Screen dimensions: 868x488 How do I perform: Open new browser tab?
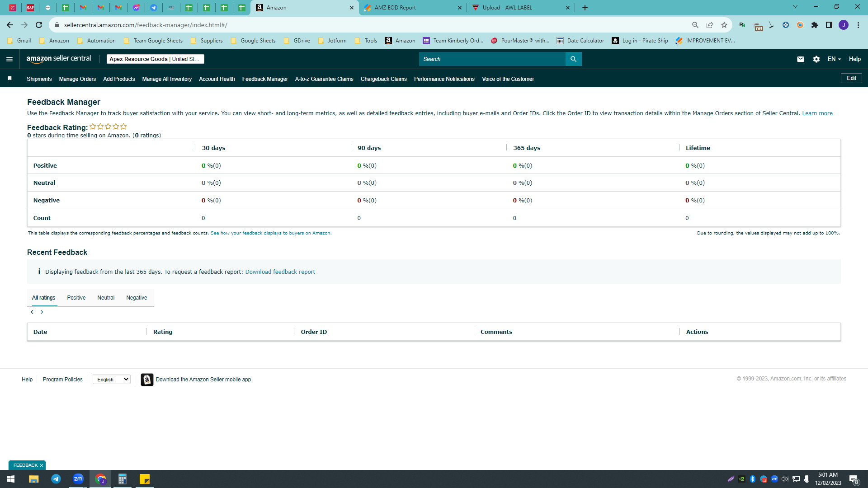585,8
